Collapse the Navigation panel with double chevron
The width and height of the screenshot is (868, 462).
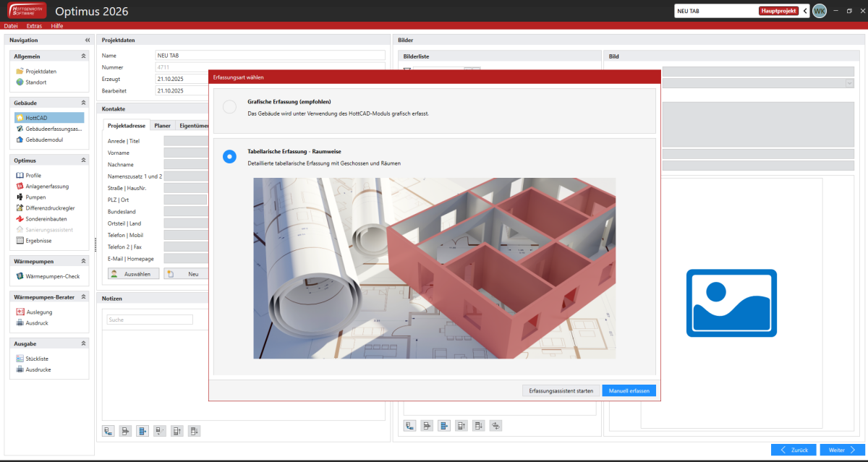pyautogui.click(x=88, y=40)
